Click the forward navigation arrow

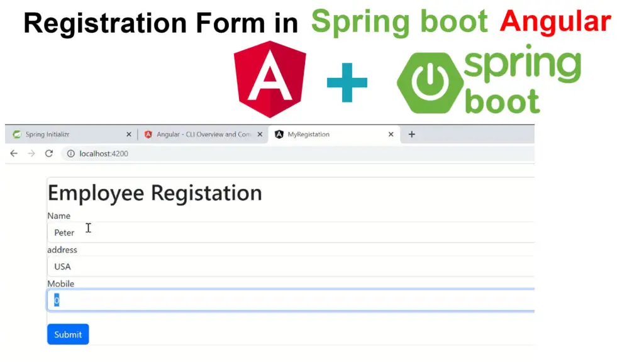click(31, 153)
